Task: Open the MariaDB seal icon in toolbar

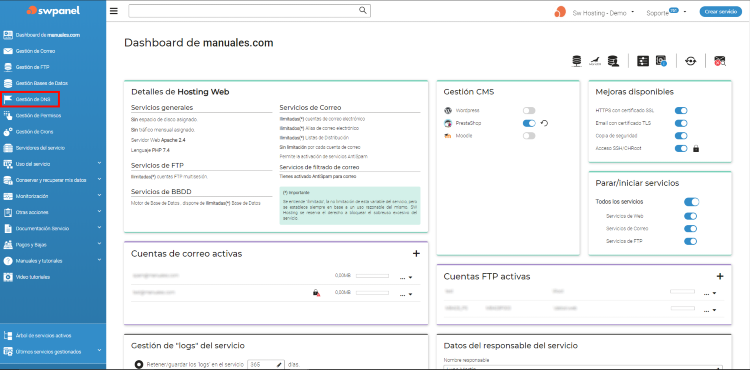Action: 595,61
